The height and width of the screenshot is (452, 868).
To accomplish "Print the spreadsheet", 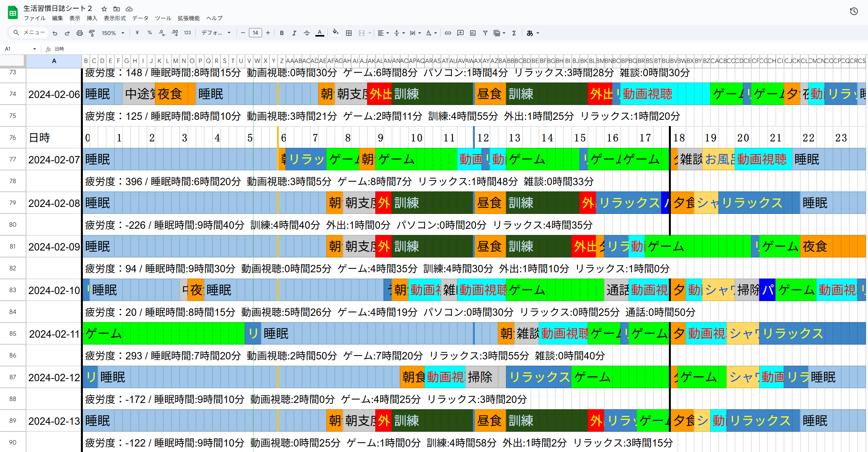I will (x=79, y=33).
